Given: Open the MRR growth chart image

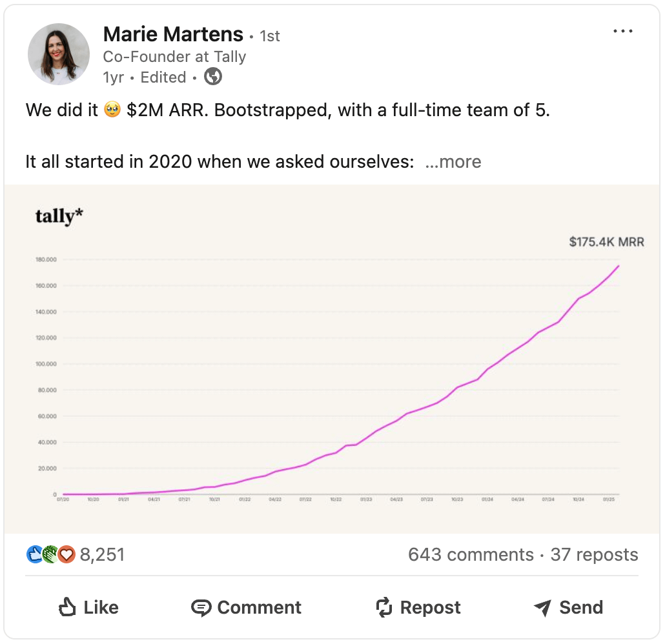Looking at the screenshot, I should click(332, 359).
